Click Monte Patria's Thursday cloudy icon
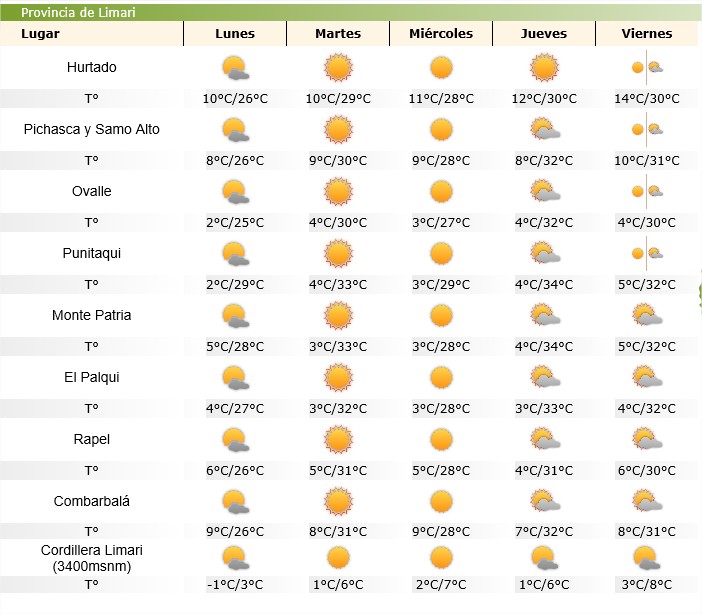Viewport: 702px width, 614px height. (x=544, y=316)
